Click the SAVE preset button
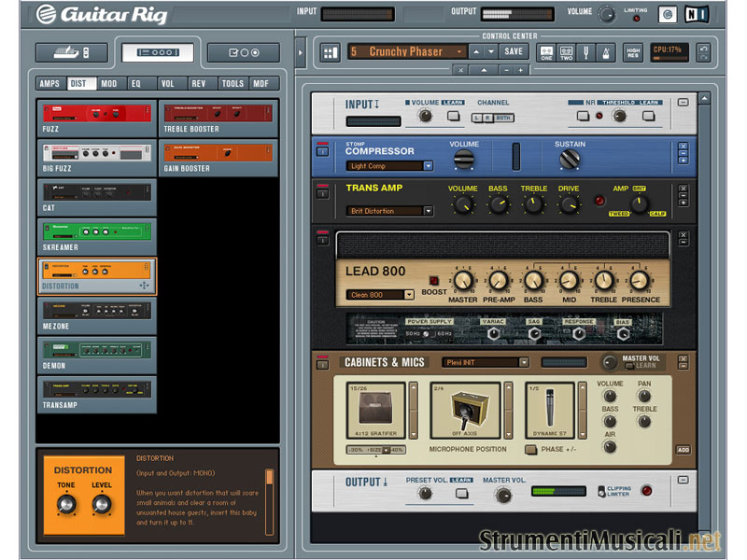This screenshot has width=747, height=560. coord(513,51)
